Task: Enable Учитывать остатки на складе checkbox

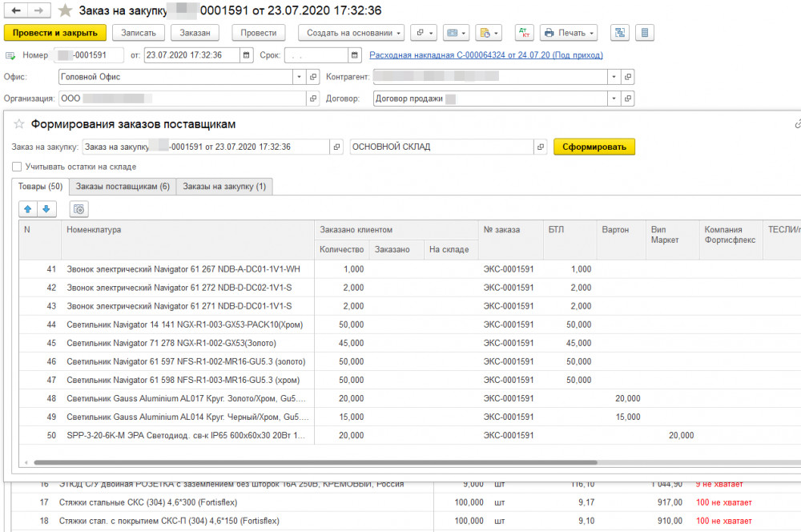Action: pyautogui.click(x=17, y=167)
